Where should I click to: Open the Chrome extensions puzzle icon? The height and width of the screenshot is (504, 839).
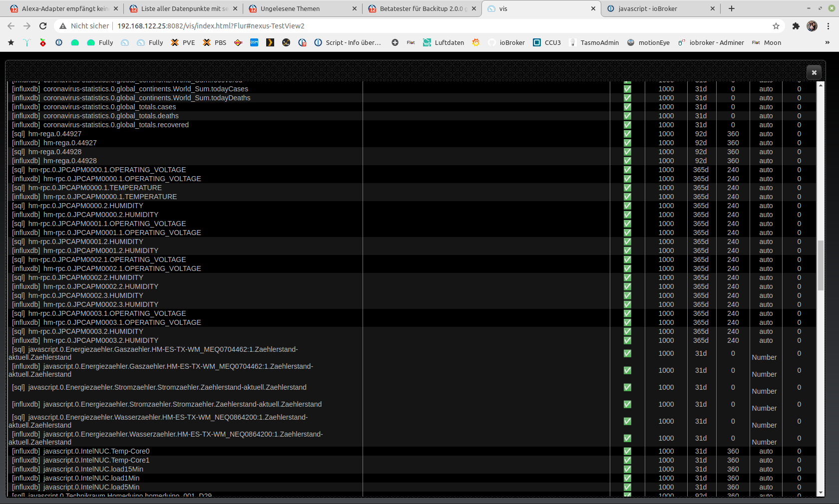796,26
